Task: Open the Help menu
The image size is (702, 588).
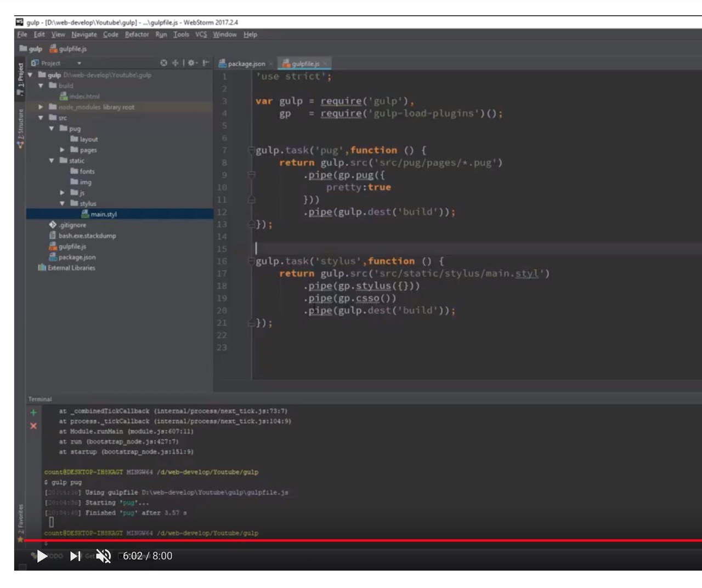Action: coord(250,35)
